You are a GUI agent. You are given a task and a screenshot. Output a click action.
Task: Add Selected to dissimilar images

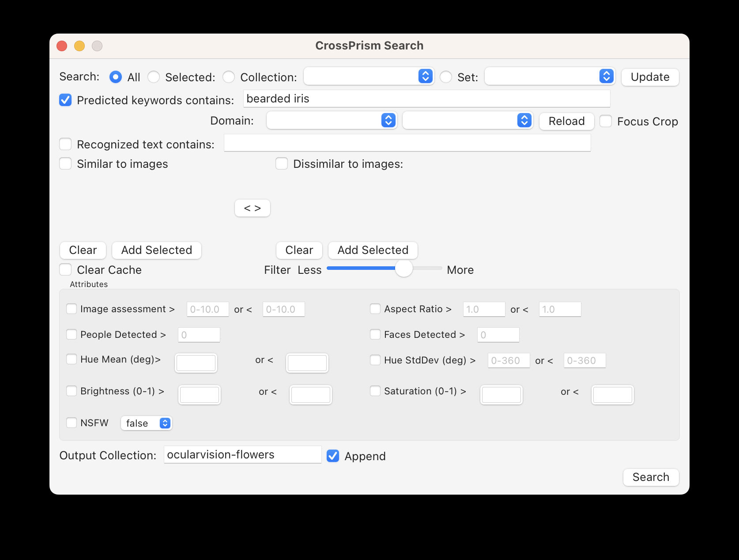point(373,250)
